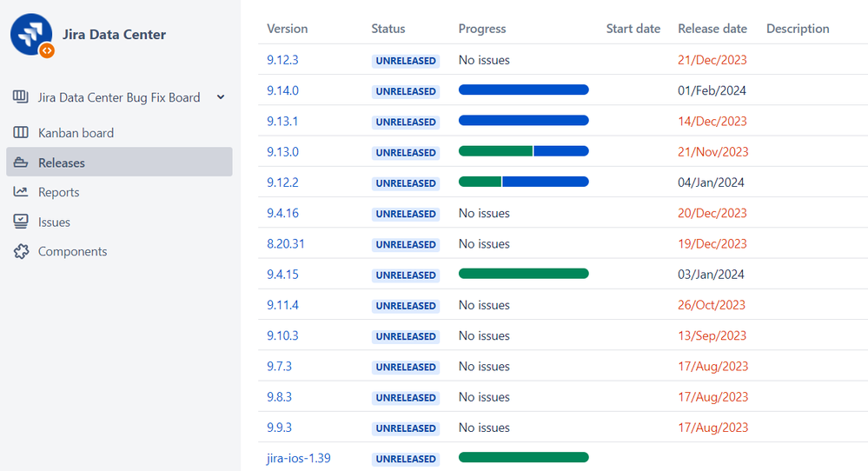Click release date 19/Dec/2023

(712, 243)
